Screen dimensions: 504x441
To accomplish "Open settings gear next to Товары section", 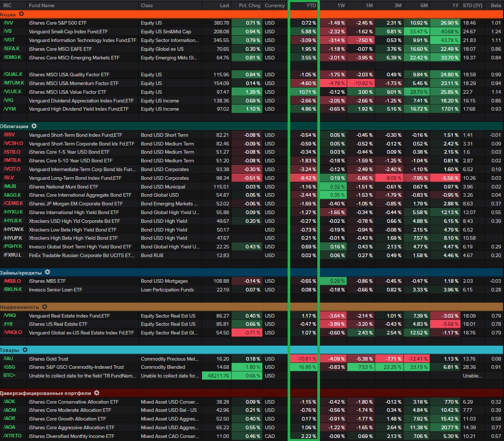I will 25,350.
